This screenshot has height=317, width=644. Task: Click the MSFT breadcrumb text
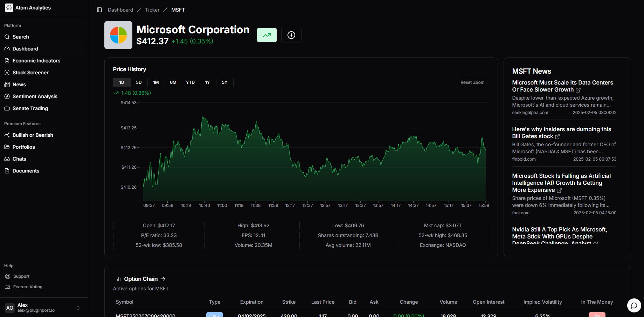[178, 10]
